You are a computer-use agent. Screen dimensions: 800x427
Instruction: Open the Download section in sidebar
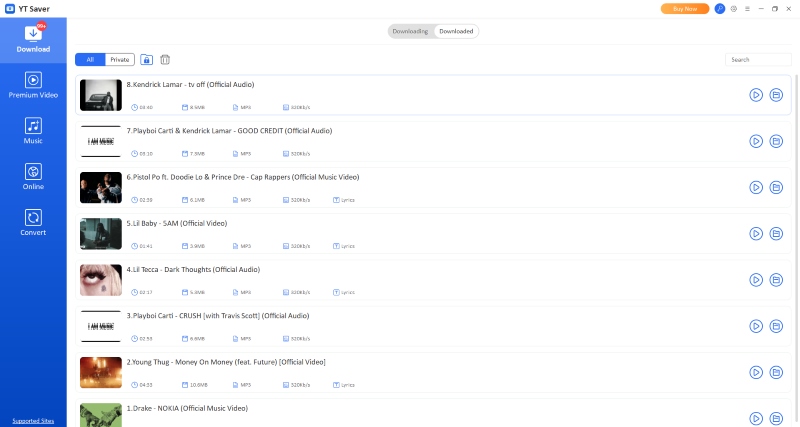33,40
